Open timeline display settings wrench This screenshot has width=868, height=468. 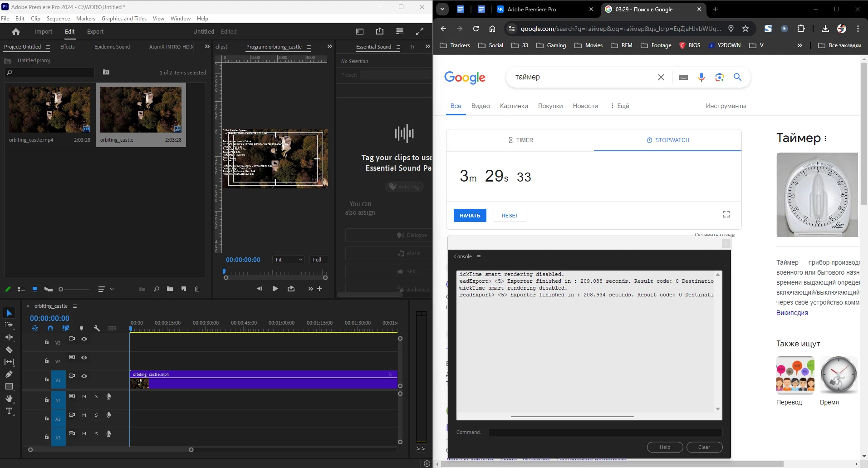[x=96, y=328]
